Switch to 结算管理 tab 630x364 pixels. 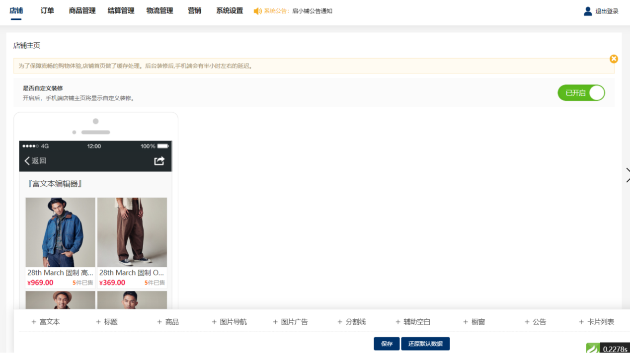[x=121, y=10]
